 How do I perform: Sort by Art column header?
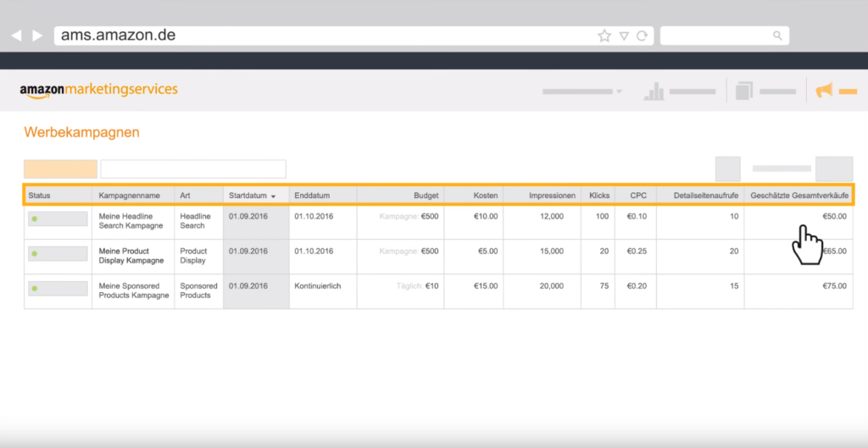pos(185,196)
